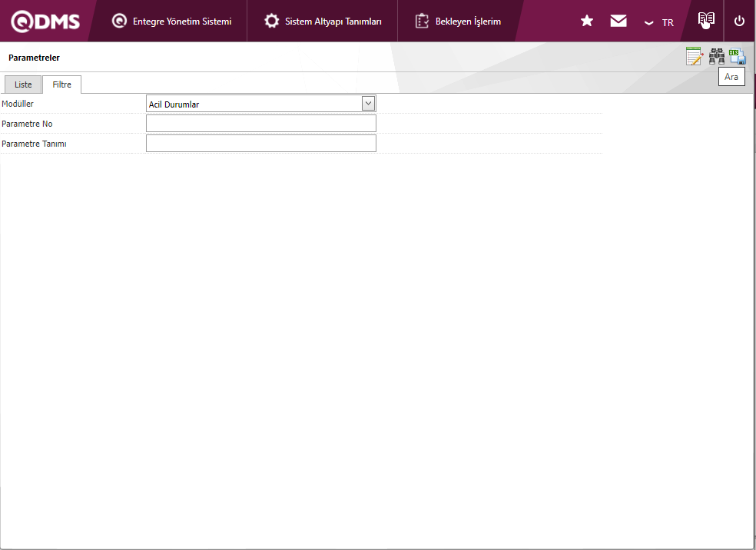756x550 pixels.
Task: Click the export to Excel icon
Action: (738, 56)
